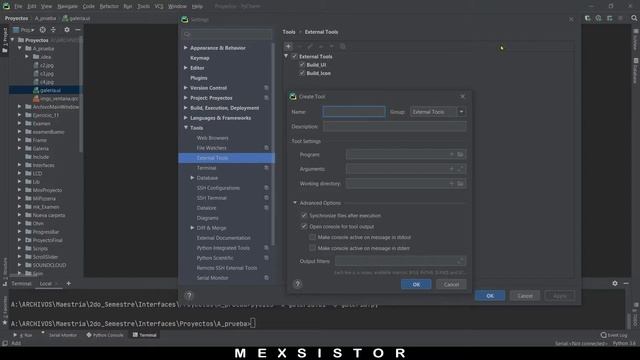640x360 pixels.
Task: Open terminal panel settings gear
Action: [x=615, y=283]
